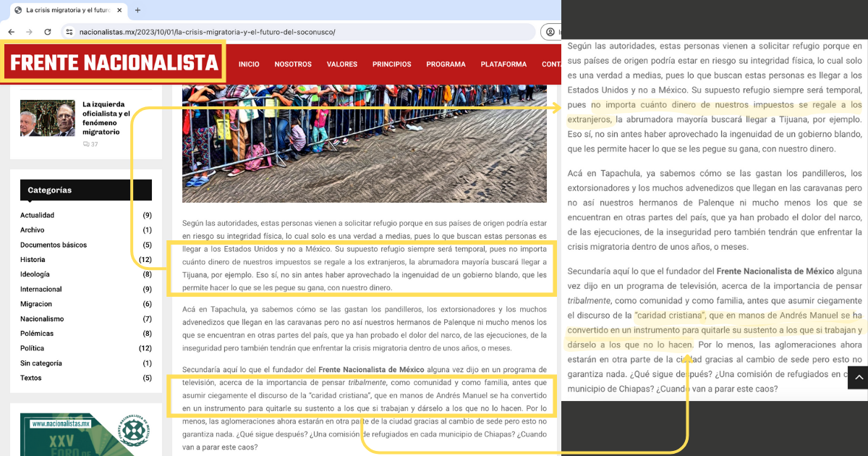
Task: Open the PRINCIPIOS menu page
Action: coord(391,64)
